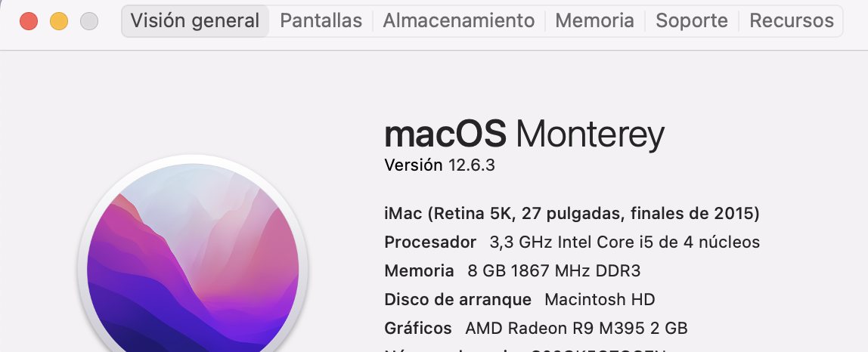
Task: Open the Soporte tab
Action: 692,21
